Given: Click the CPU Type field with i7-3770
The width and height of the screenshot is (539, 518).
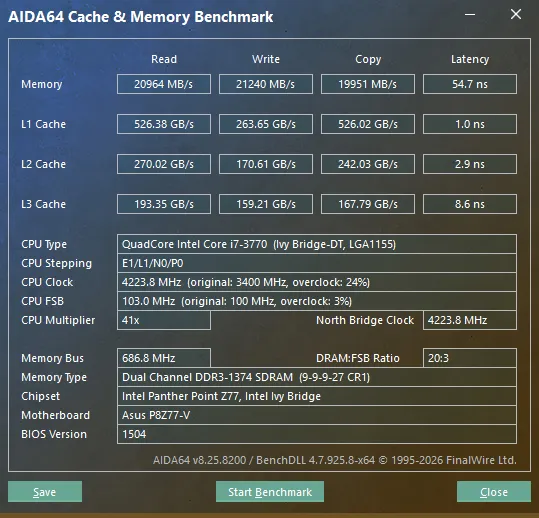Looking at the screenshot, I should pyautogui.click(x=317, y=244).
